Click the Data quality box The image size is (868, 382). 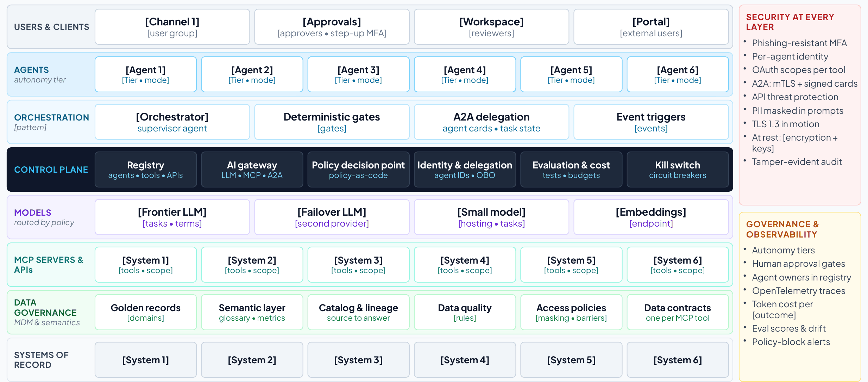465,312
